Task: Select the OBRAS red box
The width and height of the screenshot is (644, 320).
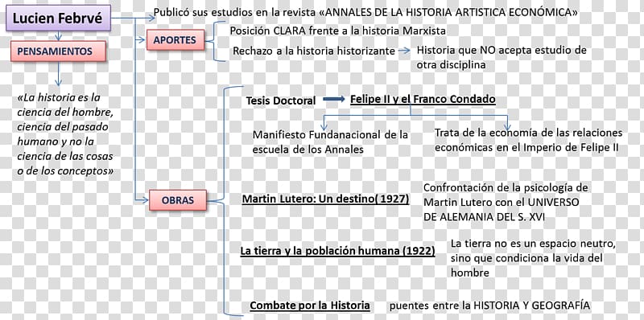Action: (177, 201)
